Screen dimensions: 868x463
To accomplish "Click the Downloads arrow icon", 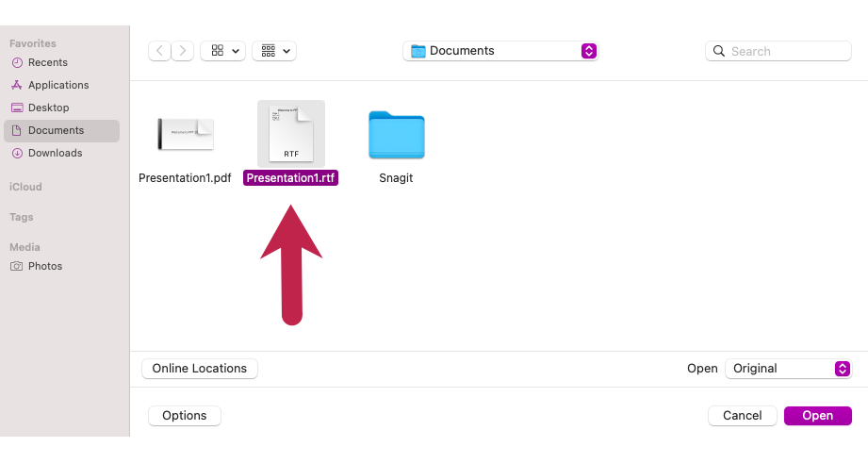I will (x=17, y=154).
